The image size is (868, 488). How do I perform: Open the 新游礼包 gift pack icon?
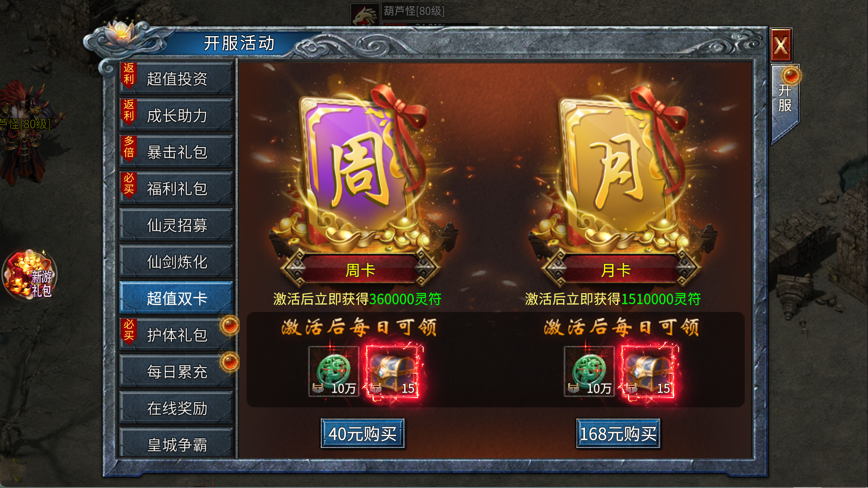[29, 275]
